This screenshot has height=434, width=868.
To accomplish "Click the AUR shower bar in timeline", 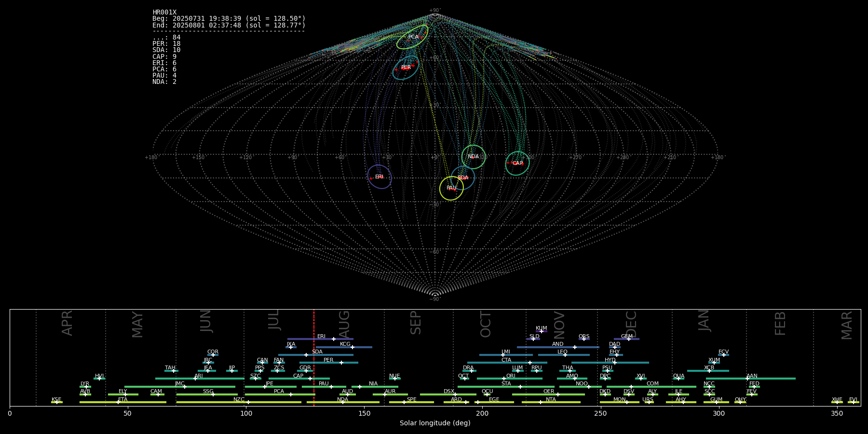I will (x=390, y=394).
